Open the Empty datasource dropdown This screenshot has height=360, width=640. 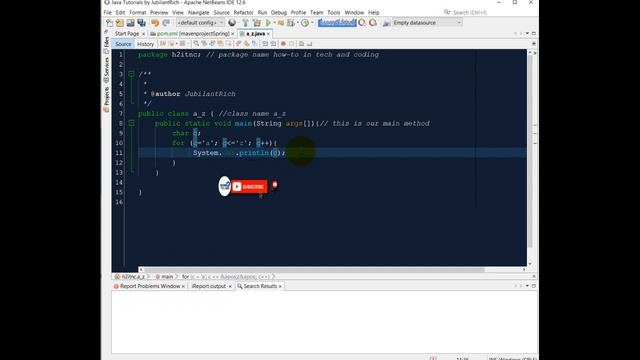click(x=427, y=23)
